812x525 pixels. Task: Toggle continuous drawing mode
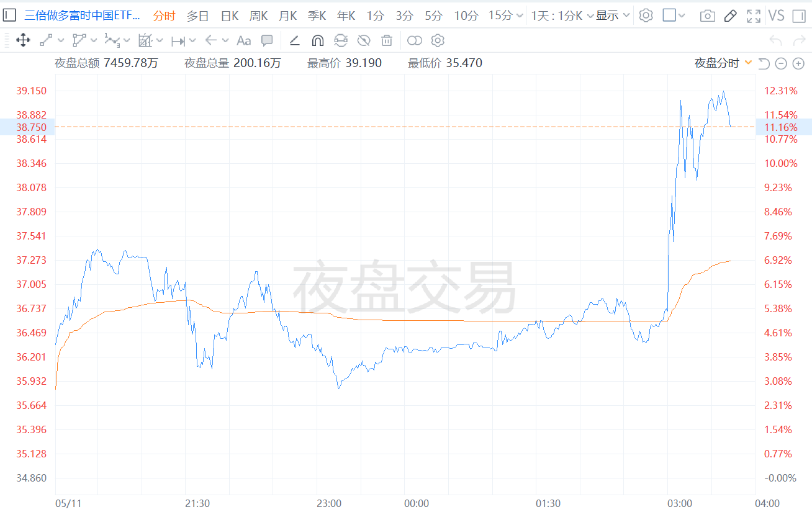(341, 40)
